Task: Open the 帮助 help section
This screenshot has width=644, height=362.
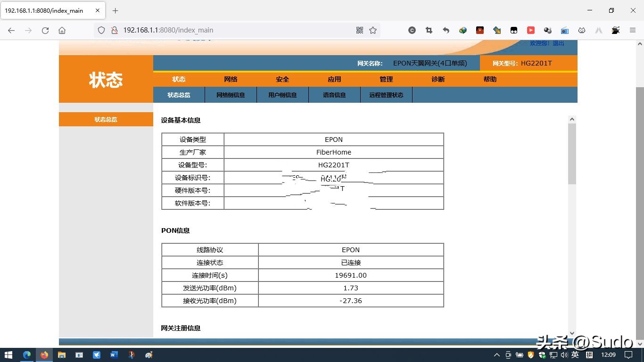Action: [490, 79]
